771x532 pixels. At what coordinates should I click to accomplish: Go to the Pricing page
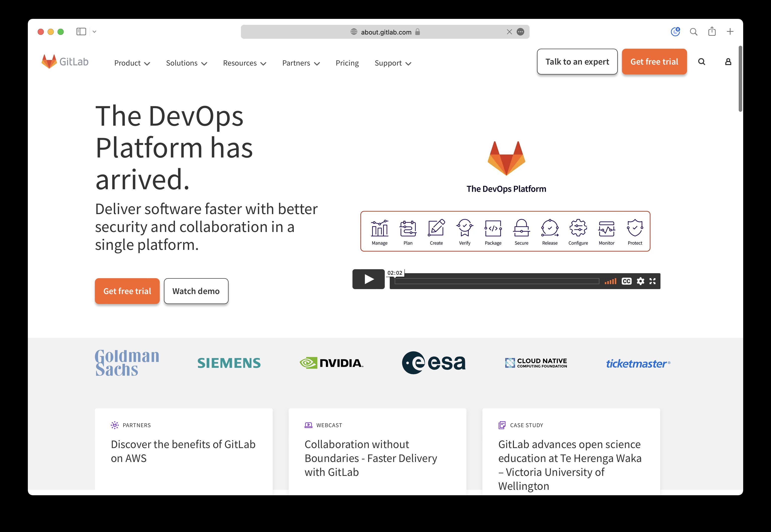[347, 63]
